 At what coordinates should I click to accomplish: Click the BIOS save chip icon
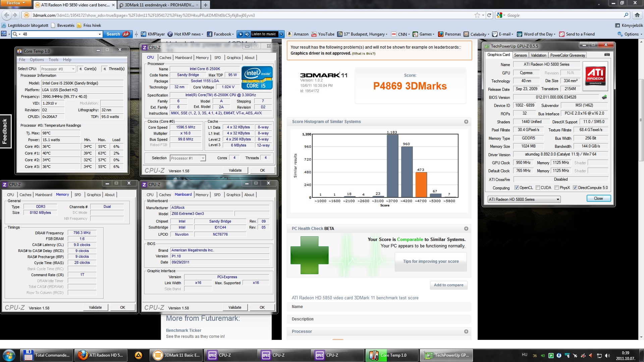pyautogui.click(x=604, y=97)
